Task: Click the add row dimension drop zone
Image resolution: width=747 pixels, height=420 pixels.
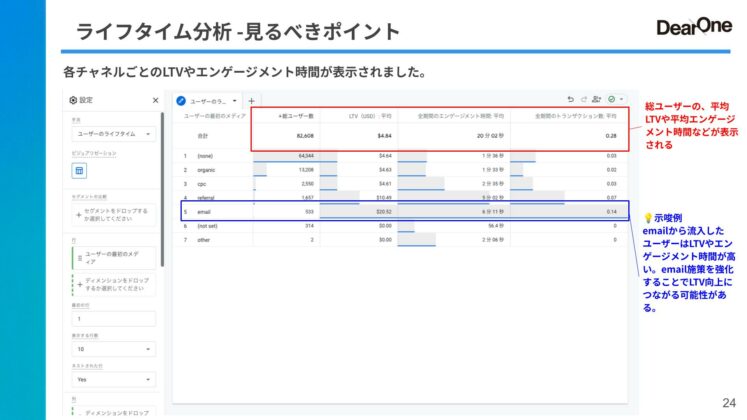Action: pos(113,284)
